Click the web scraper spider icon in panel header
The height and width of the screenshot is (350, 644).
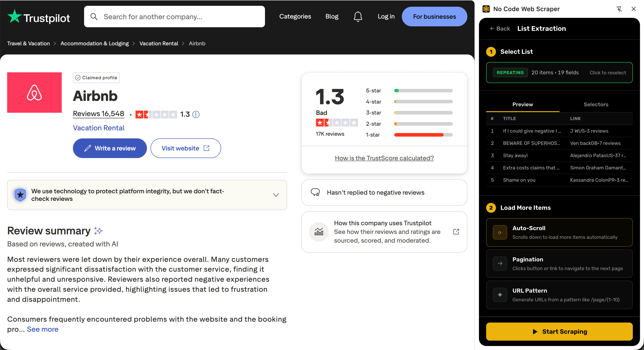486,9
